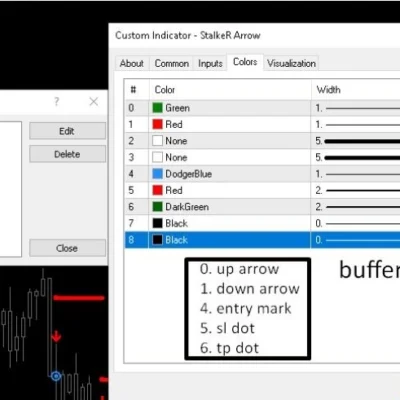This screenshot has height=400, width=400.
Task: Click the Green color swatch in row 0
Action: tap(157, 108)
